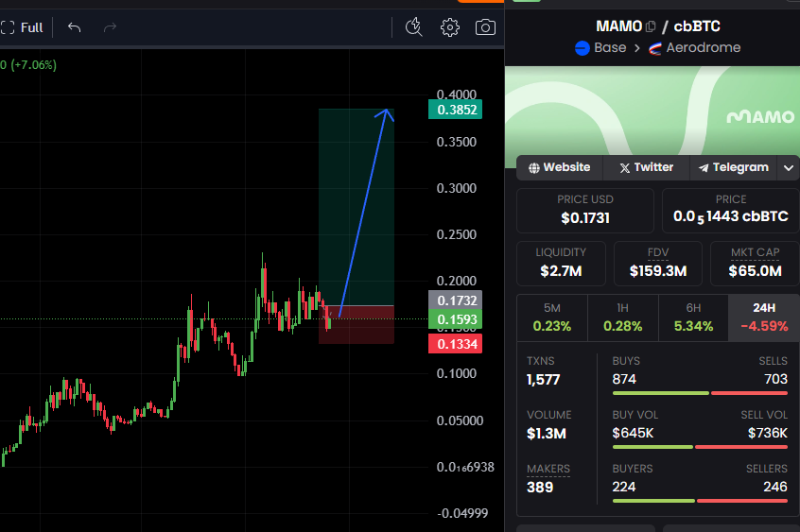Redo the chart action
This screenshot has width=800, height=532.
[x=111, y=27]
